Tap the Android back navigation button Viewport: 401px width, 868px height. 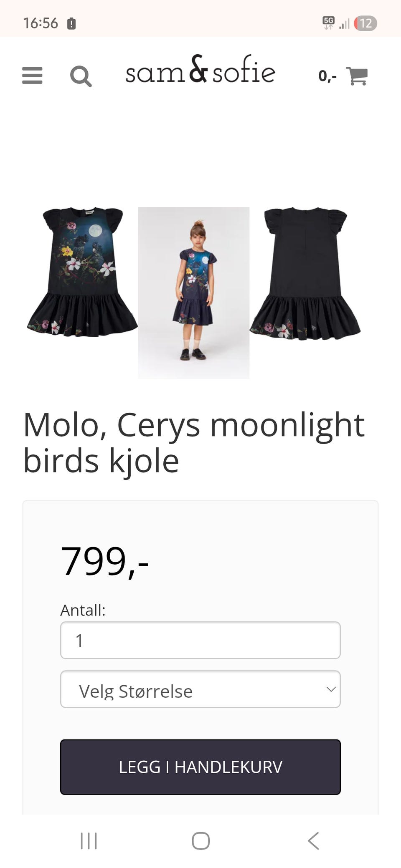pos(313,841)
